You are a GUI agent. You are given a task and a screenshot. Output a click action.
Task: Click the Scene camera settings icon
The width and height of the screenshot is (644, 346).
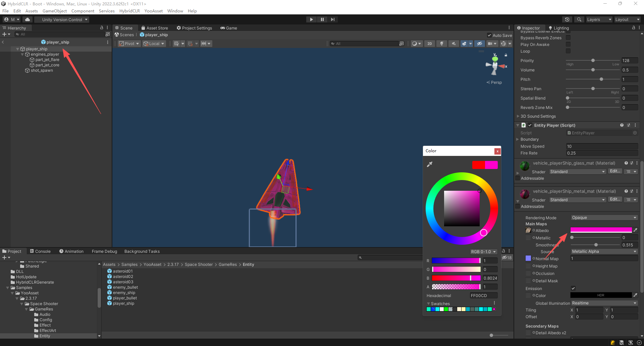(490, 44)
